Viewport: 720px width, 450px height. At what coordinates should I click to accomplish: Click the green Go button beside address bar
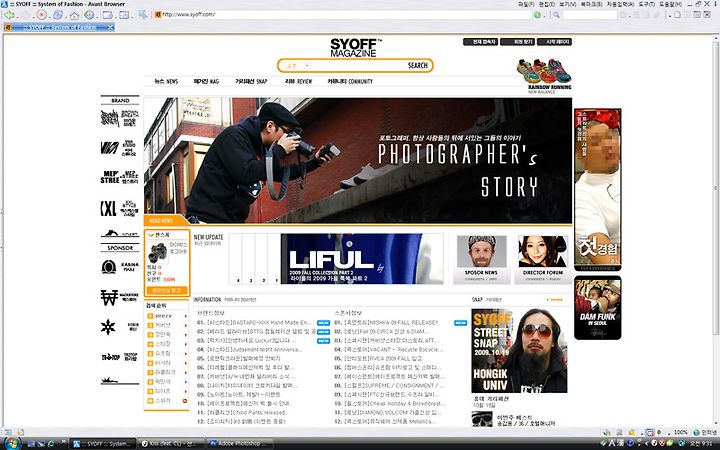[x=537, y=15]
